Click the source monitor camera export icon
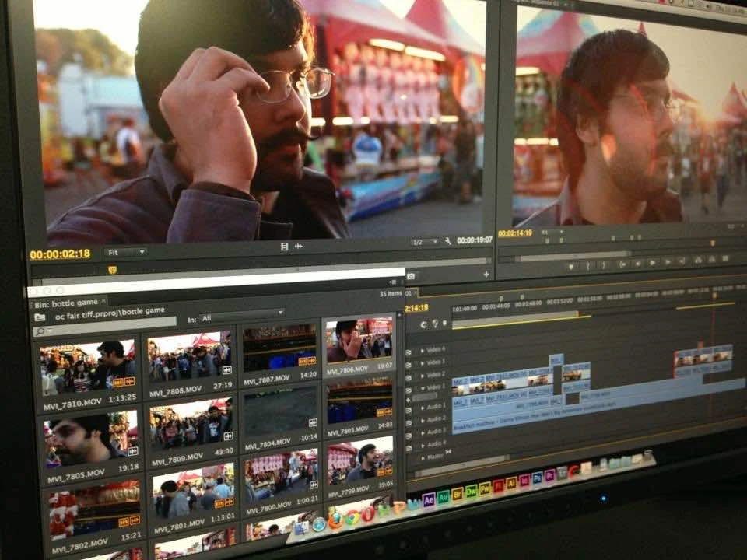This screenshot has width=747, height=560. pyautogui.click(x=411, y=276)
